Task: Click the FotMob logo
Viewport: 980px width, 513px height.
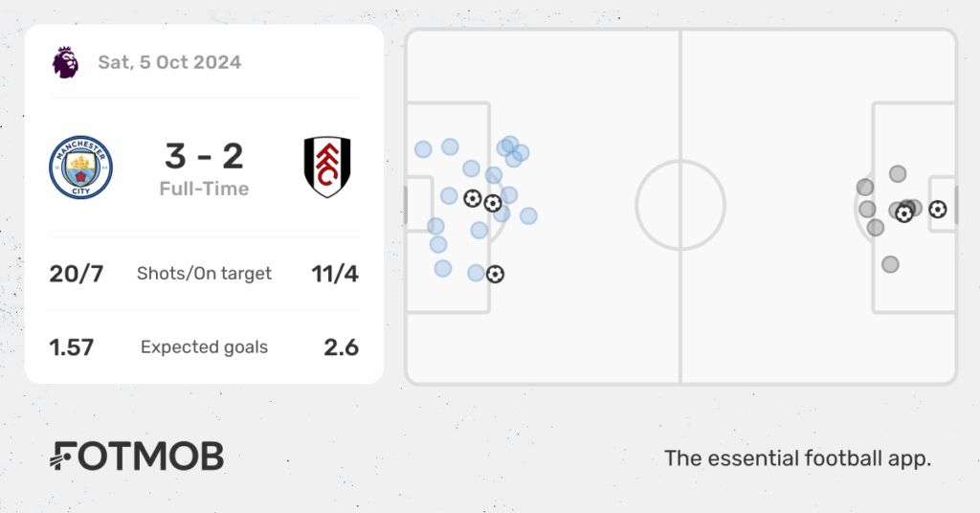Action: click(x=137, y=457)
